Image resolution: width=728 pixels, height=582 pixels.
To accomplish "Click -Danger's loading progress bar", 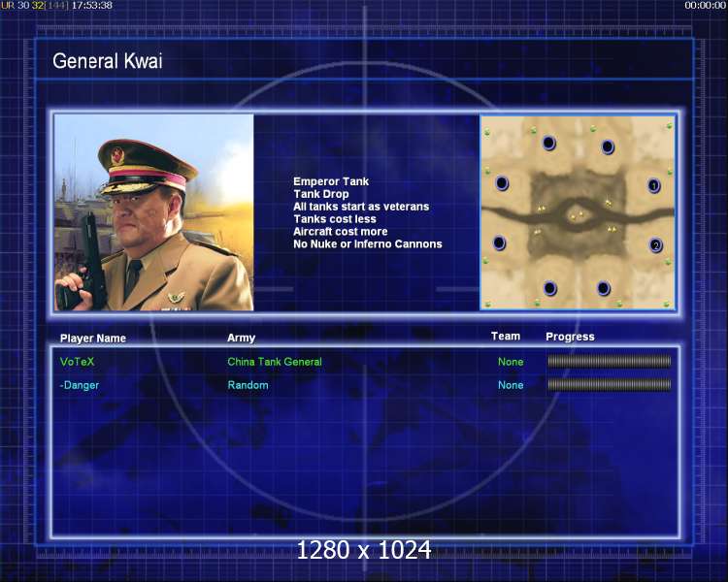I will pos(610,385).
